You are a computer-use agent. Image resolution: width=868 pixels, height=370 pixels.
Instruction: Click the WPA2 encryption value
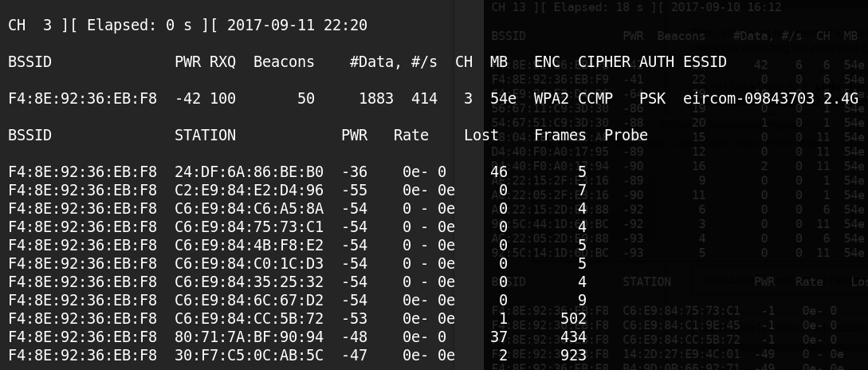tap(551, 99)
